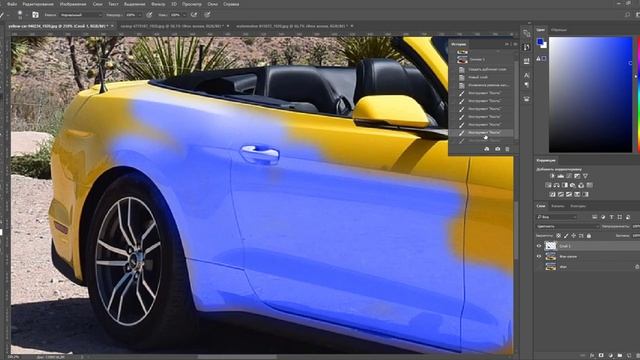Screen dimensions: 640x360
Task: Open the Справка menu
Action: tap(231, 4)
